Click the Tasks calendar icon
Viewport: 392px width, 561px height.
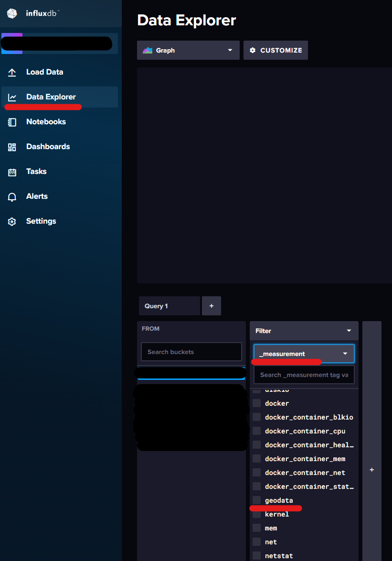click(x=12, y=172)
